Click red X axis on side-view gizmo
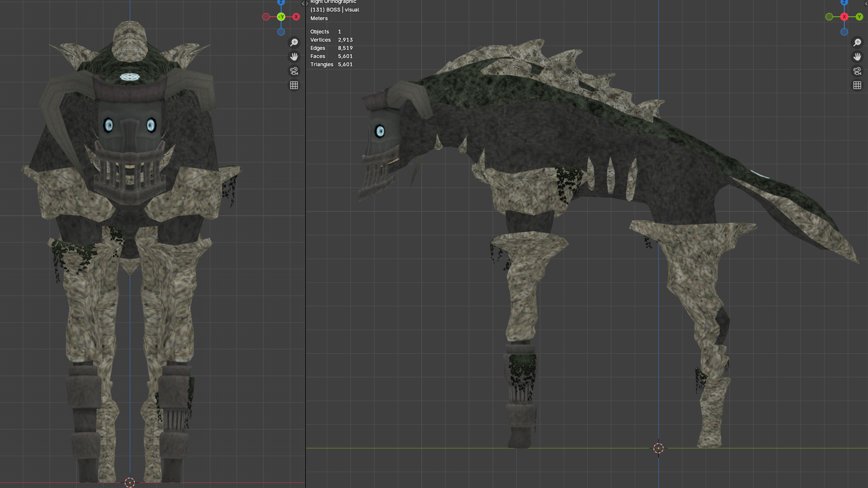Image resolution: width=868 pixels, height=488 pixels. 844,17
